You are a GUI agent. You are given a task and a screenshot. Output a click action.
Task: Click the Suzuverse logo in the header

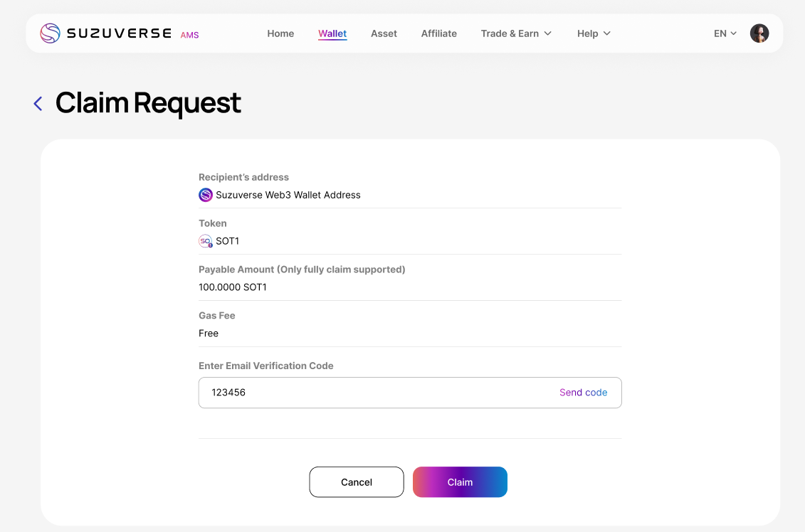(x=105, y=33)
